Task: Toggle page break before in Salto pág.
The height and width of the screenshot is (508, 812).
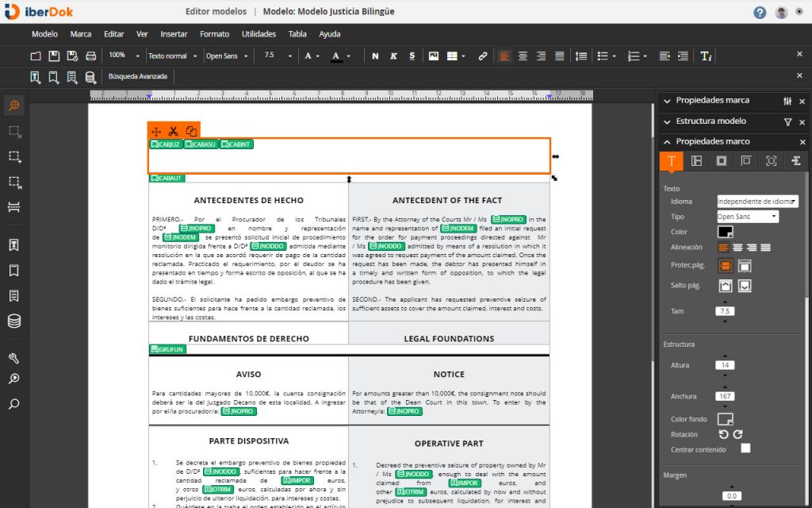Action: 726,286
